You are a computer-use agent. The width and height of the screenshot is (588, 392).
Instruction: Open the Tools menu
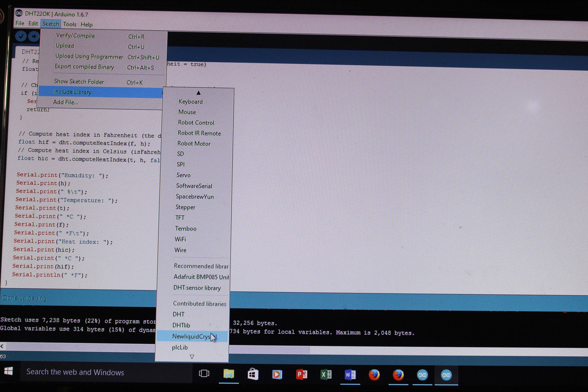point(70,24)
